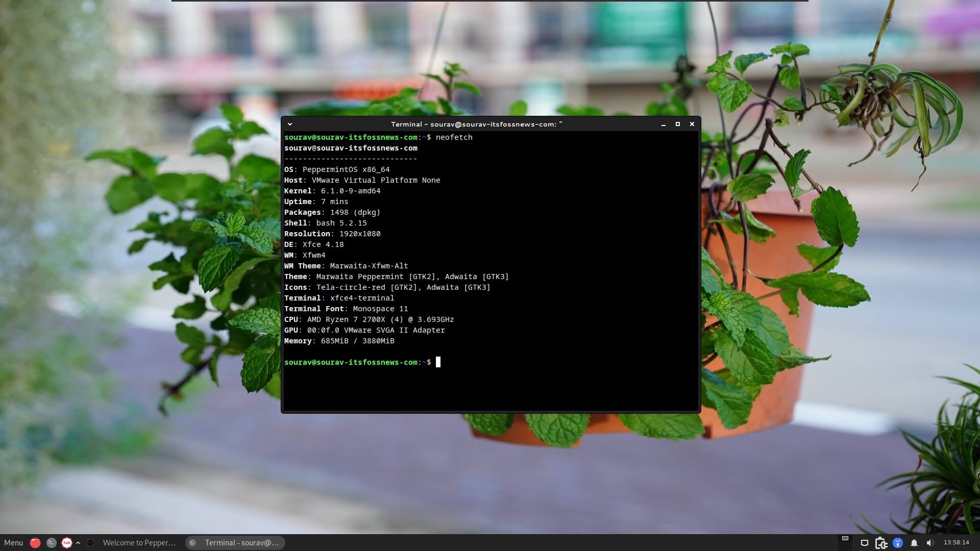Mute audio with the speaker tray icon
The image size is (980, 551).
coord(932,542)
